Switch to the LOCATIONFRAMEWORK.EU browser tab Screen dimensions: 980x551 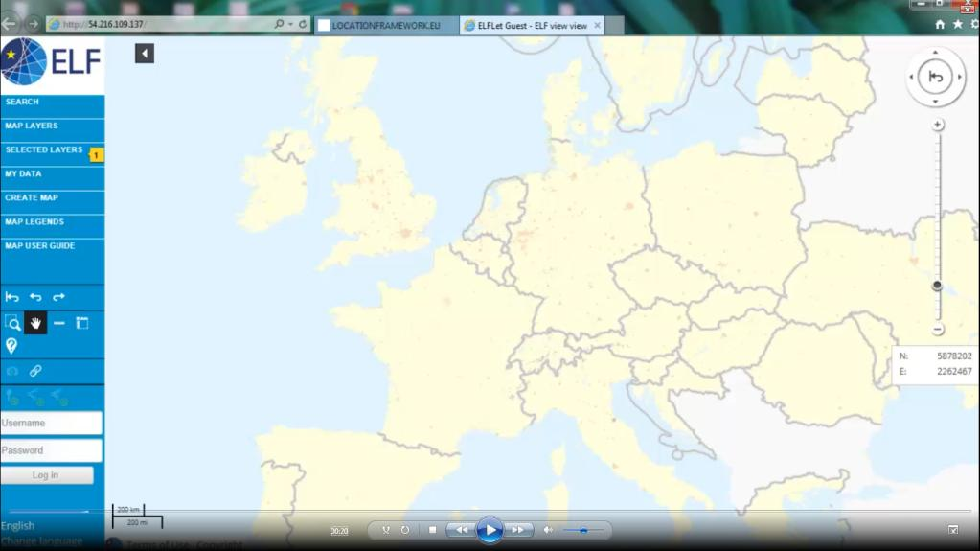coord(386,26)
